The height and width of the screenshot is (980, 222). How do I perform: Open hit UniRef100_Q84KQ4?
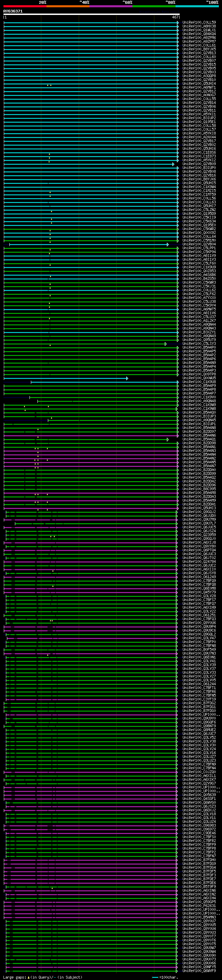[199, 34]
